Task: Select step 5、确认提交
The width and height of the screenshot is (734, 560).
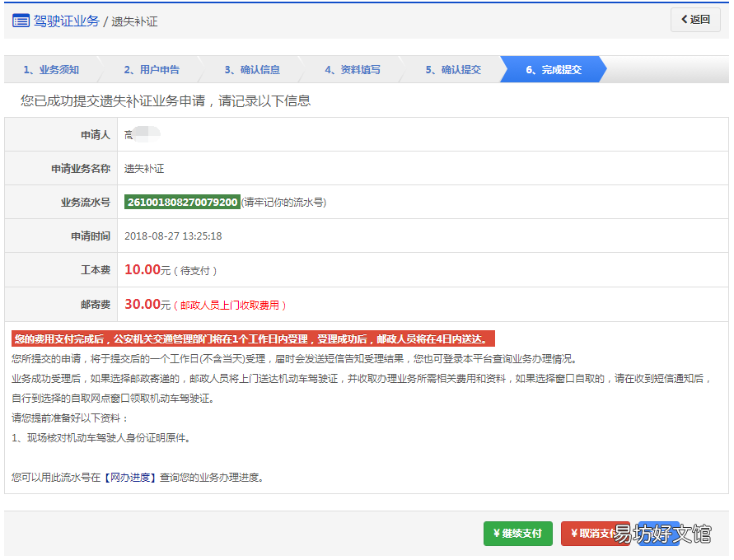Action: click(x=453, y=70)
